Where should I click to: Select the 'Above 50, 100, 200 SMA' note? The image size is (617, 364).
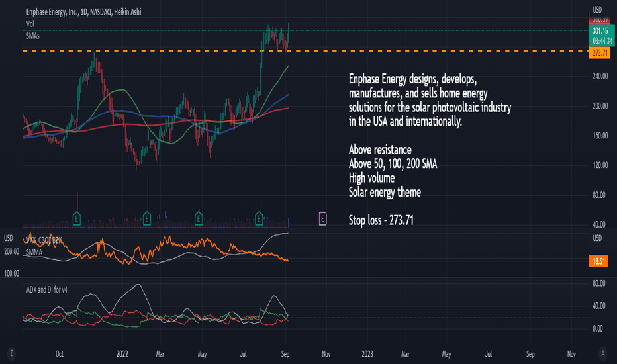click(x=393, y=164)
